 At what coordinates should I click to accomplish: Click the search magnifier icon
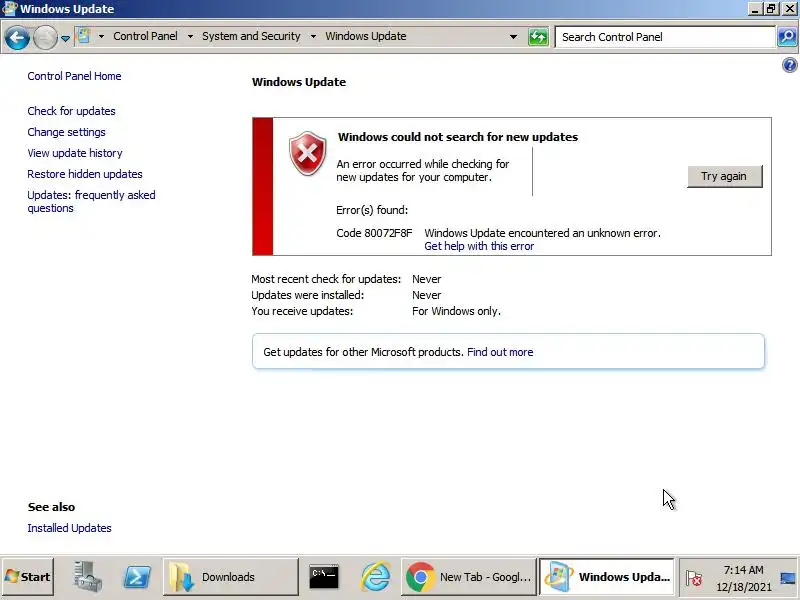coord(787,37)
